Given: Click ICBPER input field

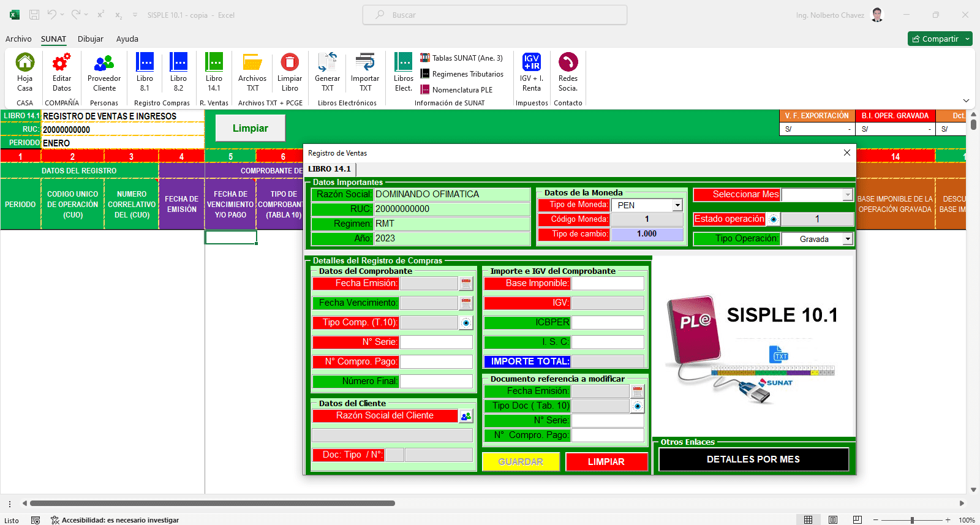Looking at the screenshot, I should point(608,323).
